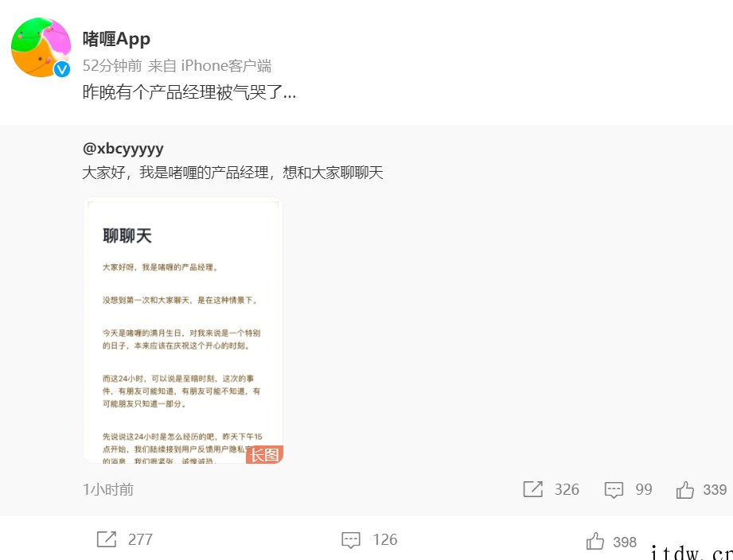
Task: Open the quoted post text about 产品经理
Action: (233, 173)
